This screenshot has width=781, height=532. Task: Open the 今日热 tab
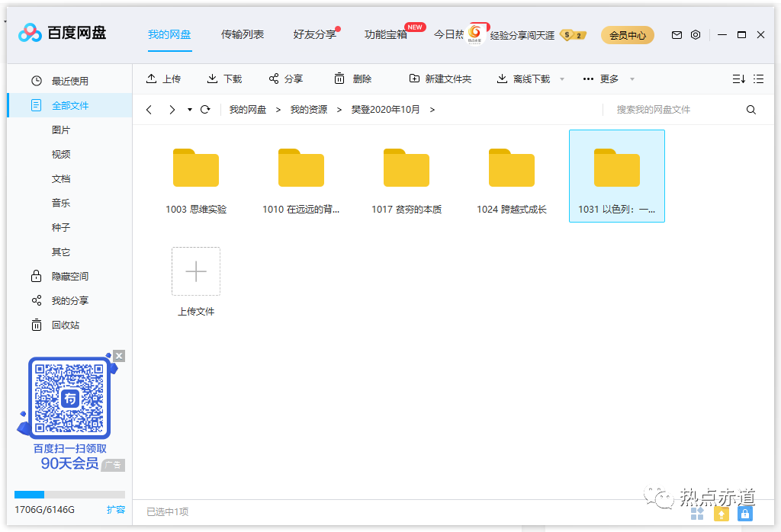[448, 34]
